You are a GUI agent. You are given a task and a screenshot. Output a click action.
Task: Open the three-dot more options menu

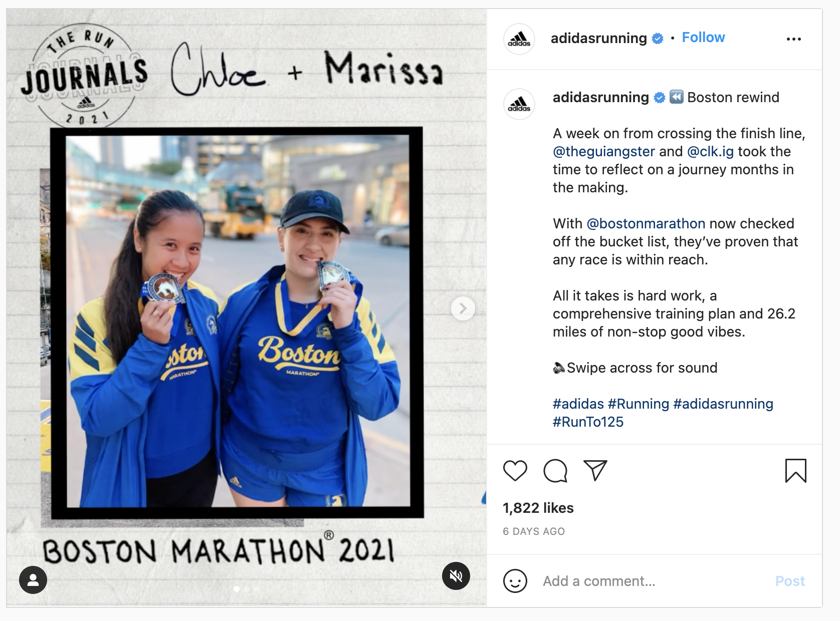[x=793, y=39]
